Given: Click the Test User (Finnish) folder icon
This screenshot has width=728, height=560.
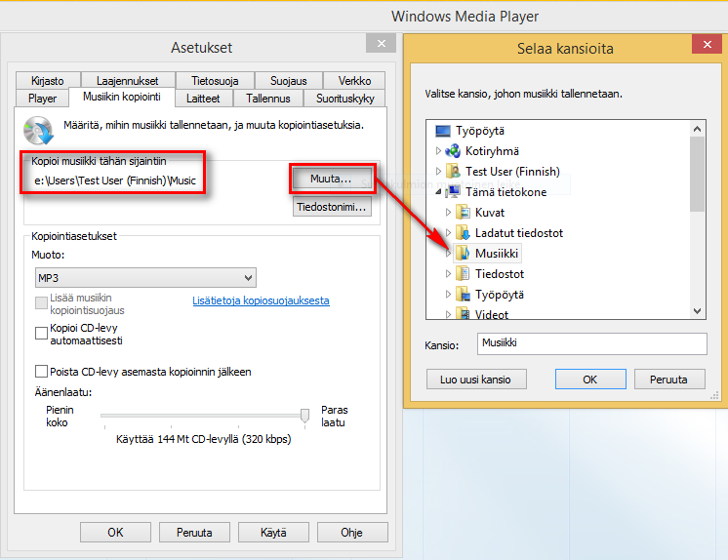Looking at the screenshot, I should pyautogui.click(x=453, y=172).
